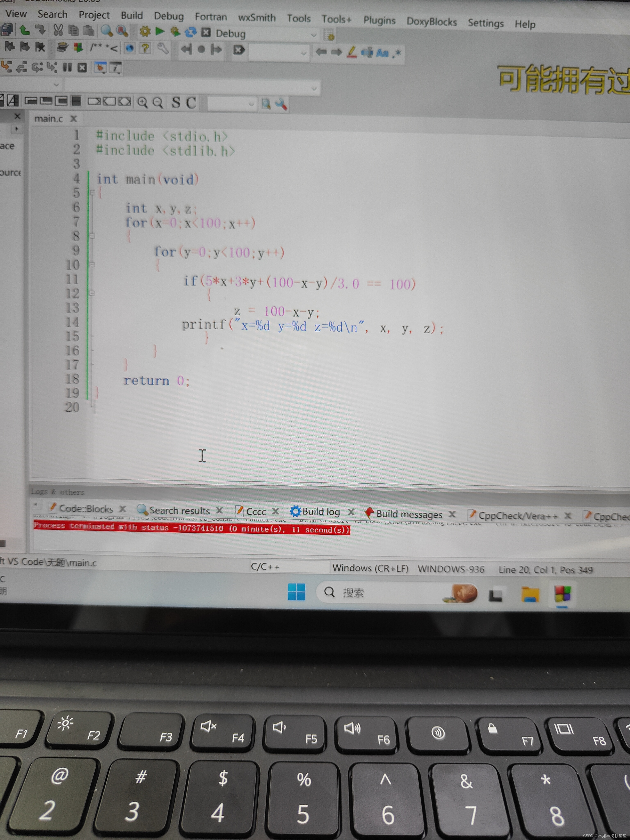Open the DoxyBlocks menu
The height and width of the screenshot is (840, 630).
click(x=432, y=22)
